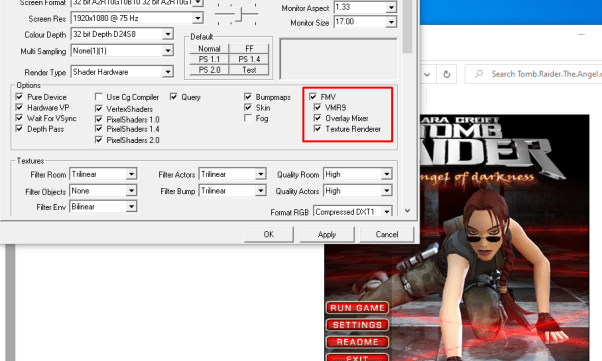Image resolution: width=602 pixels, height=361 pixels.
Task: Open the Colour Depth dropdown
Action: point(168,34)
